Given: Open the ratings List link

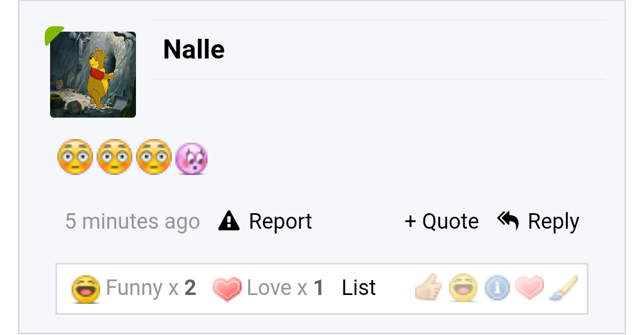Looking at the screenshot, I should click(358, 288).
